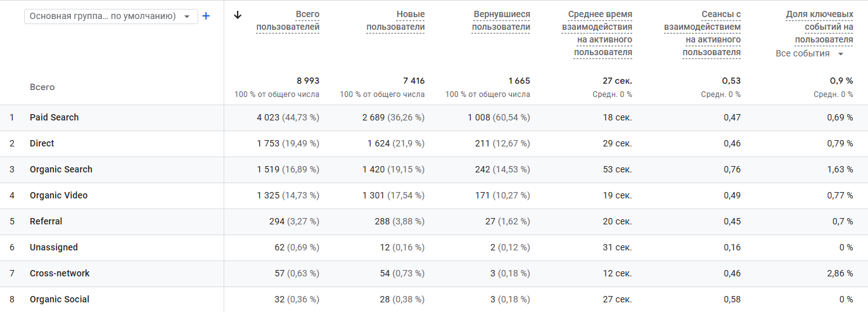Screen dimensions: 868x322
Task: Click the Вернувшиеся пользователи column header
Action: click(x=501, y=20)
